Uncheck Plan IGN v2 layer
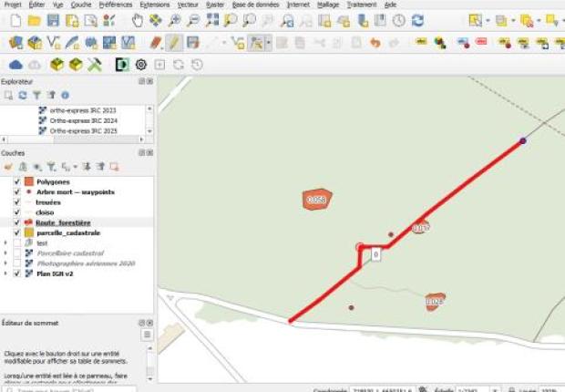This screenshot has width=565, height=392. (x=16, y=273)
